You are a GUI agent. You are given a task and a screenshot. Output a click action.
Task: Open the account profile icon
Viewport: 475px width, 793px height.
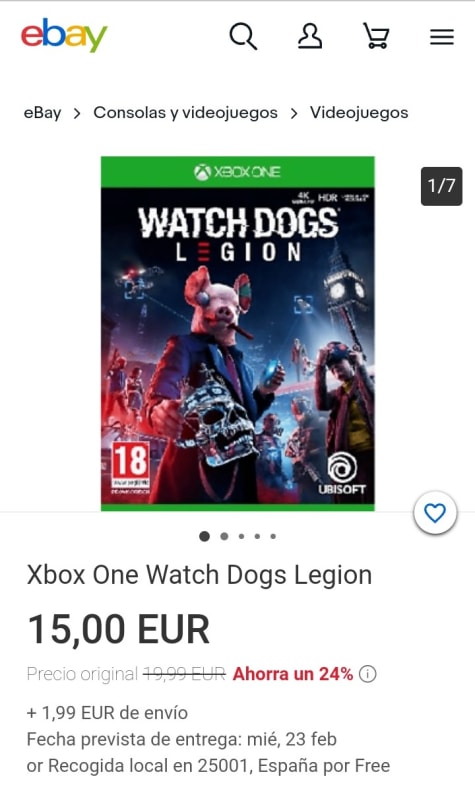(310, 36)
